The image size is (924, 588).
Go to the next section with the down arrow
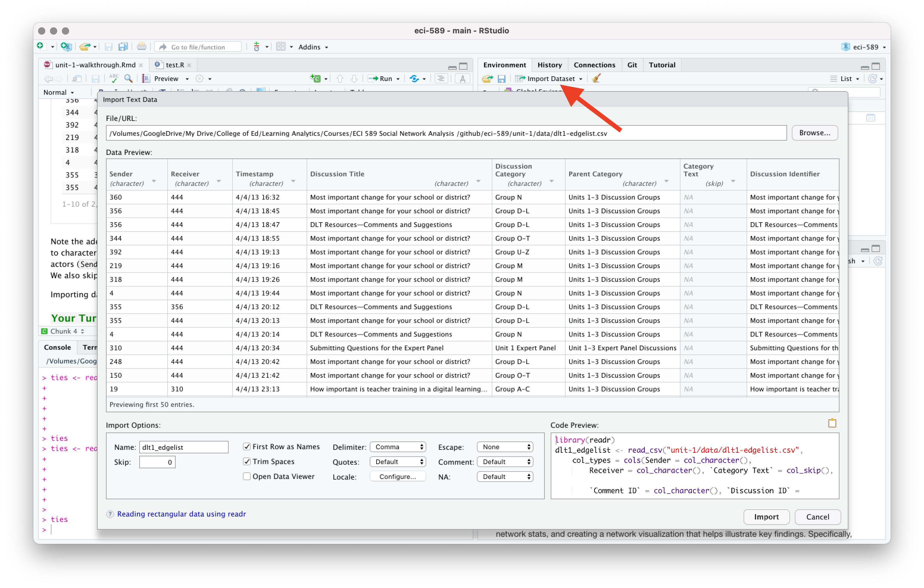click(x=354, y=79)
